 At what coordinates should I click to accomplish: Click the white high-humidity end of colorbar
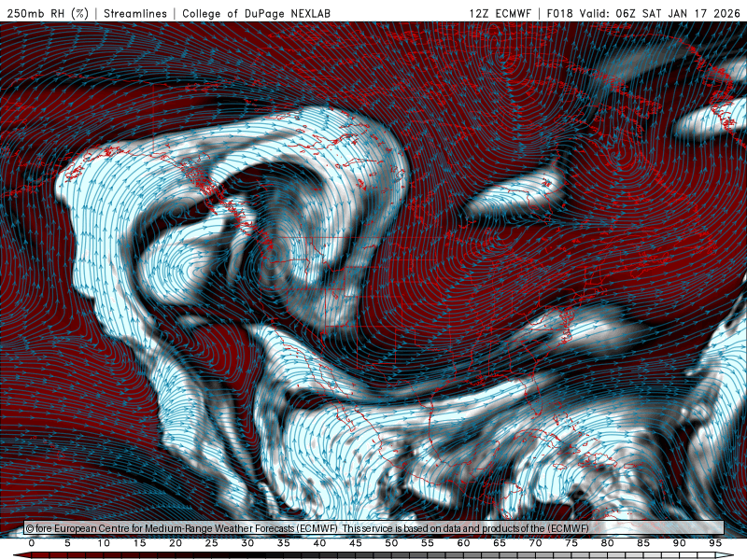[x=725, y=555]
